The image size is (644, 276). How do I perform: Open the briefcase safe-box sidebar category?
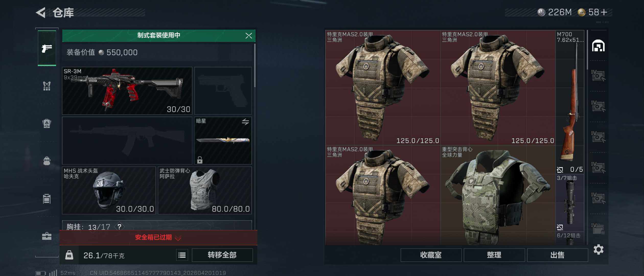(47, 236)
